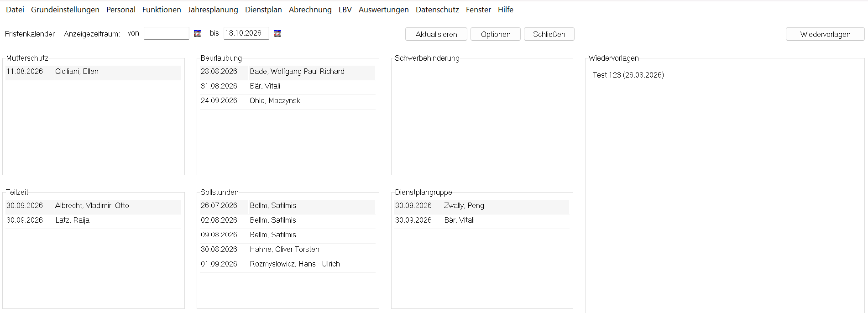Viewport: 868px width, 313px height.
Task: Open the Dienstplan menu
Action: [263, 10]
